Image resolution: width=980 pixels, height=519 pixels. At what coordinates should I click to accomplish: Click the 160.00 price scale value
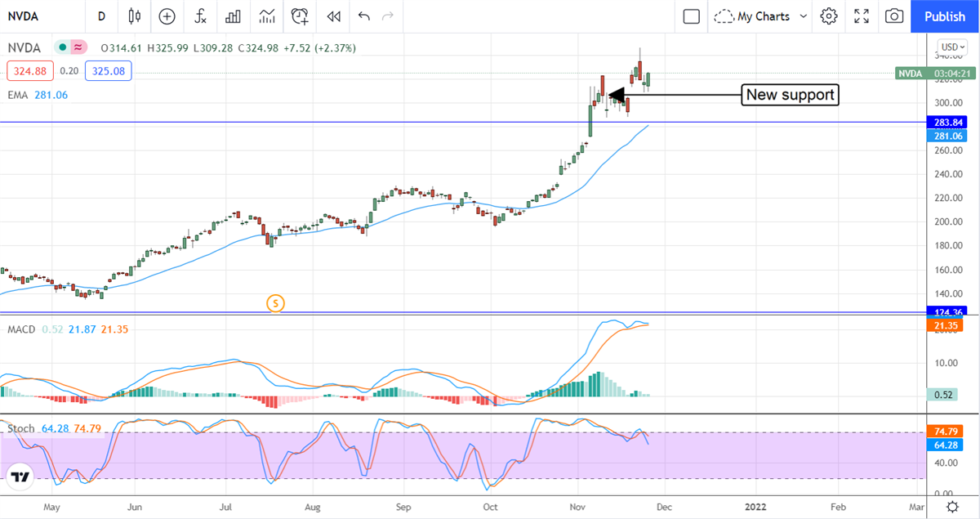pos(947,270)
